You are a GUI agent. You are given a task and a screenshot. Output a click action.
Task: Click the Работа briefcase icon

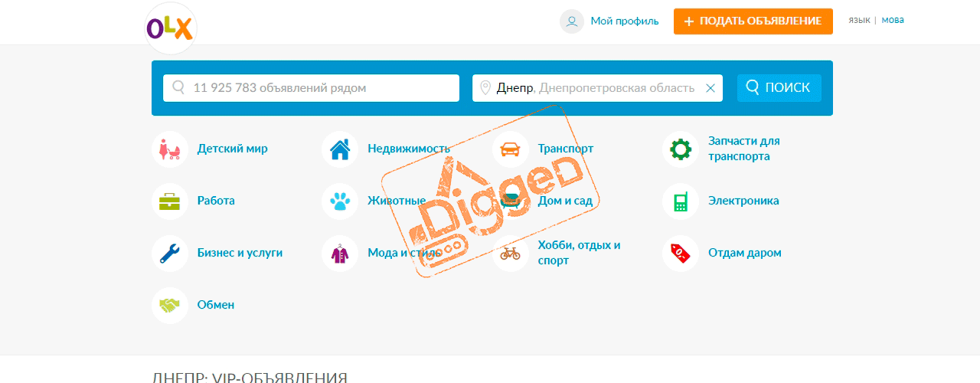[170, 201]
